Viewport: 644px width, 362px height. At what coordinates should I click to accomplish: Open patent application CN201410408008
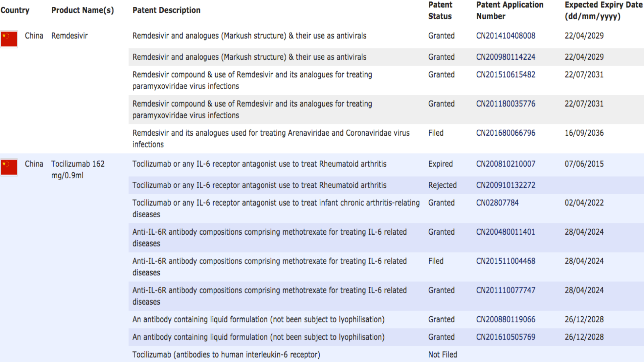[x=505, y=36]
